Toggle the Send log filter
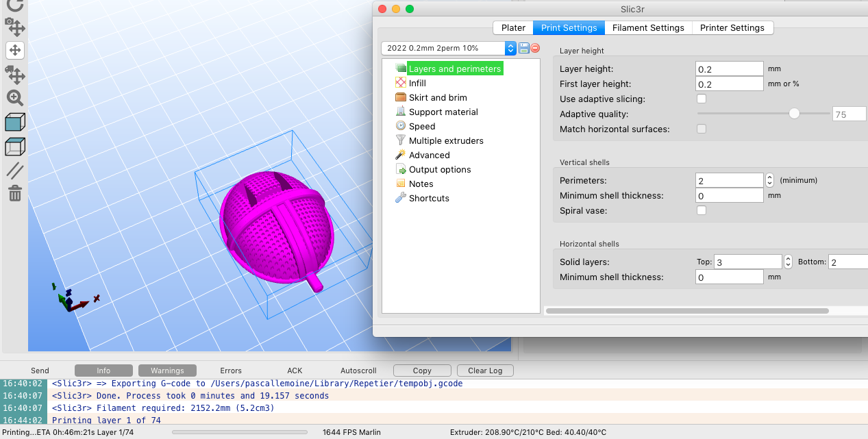Viewport: 868px width, 439px height. coord(40,371)
